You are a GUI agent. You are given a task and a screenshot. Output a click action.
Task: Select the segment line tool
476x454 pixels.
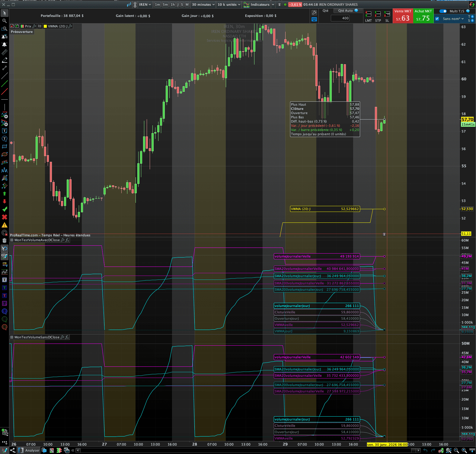tap(5, 68)
